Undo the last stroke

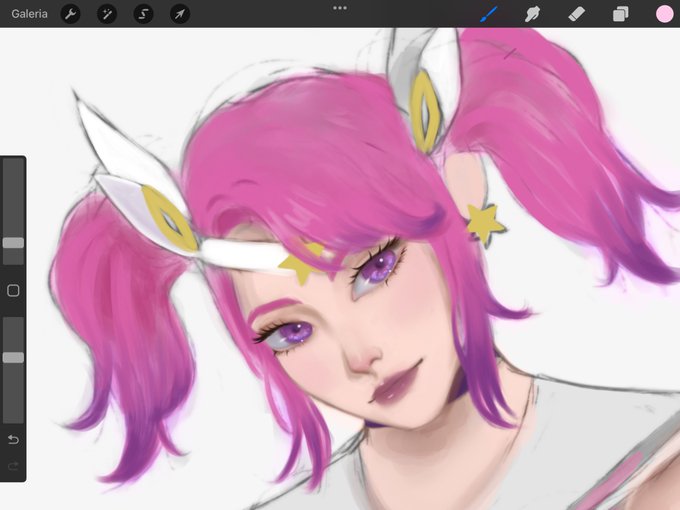click(13, 440)
